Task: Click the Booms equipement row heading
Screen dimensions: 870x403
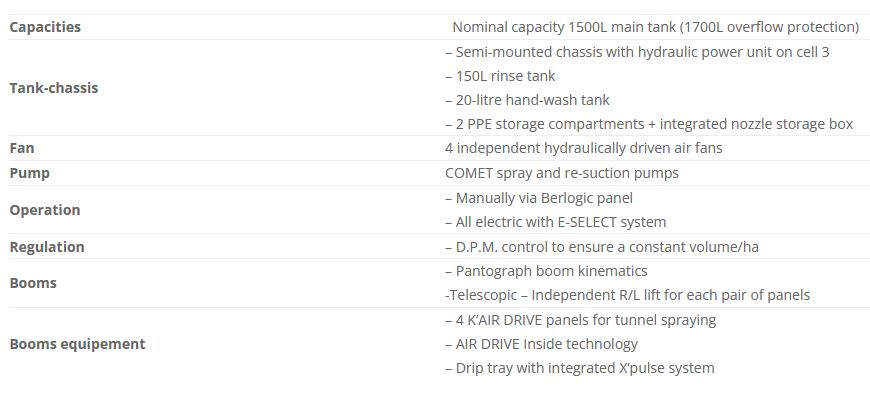Action: pos(77,344)
